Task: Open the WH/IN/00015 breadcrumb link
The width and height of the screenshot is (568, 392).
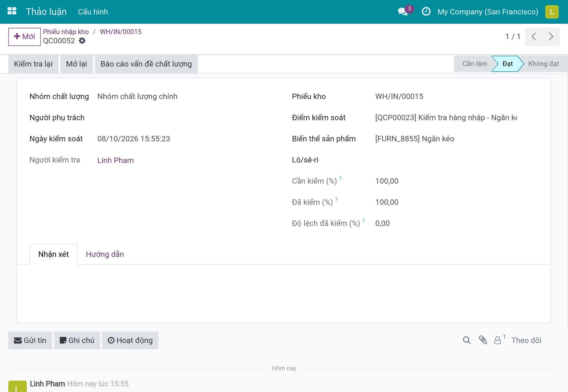Action: (x=121, y=32)
